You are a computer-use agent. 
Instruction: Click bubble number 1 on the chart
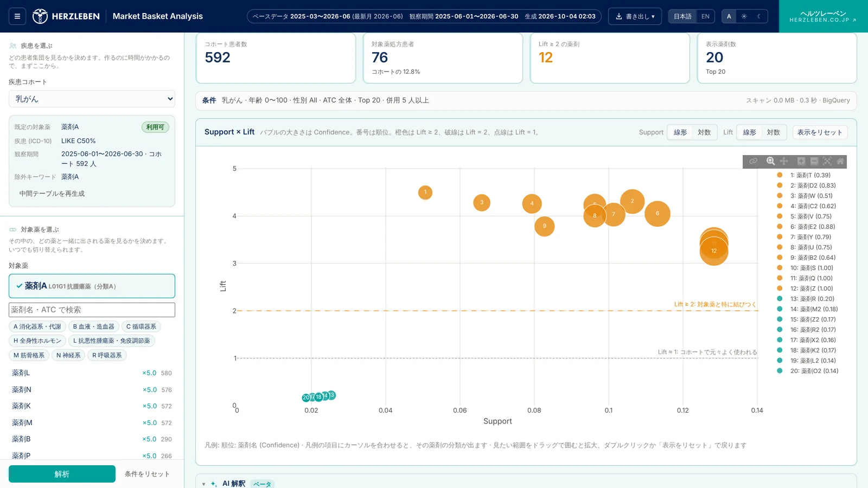pos(425,192)
